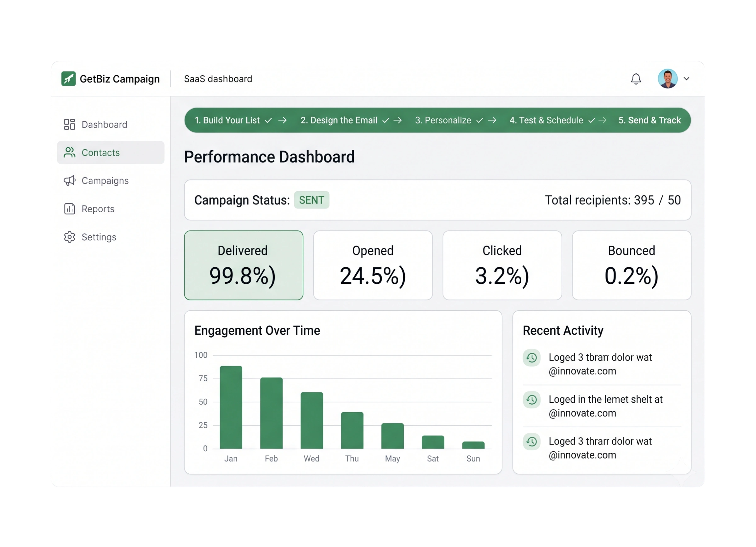Click the Contacts people icon

click(69, 152)
